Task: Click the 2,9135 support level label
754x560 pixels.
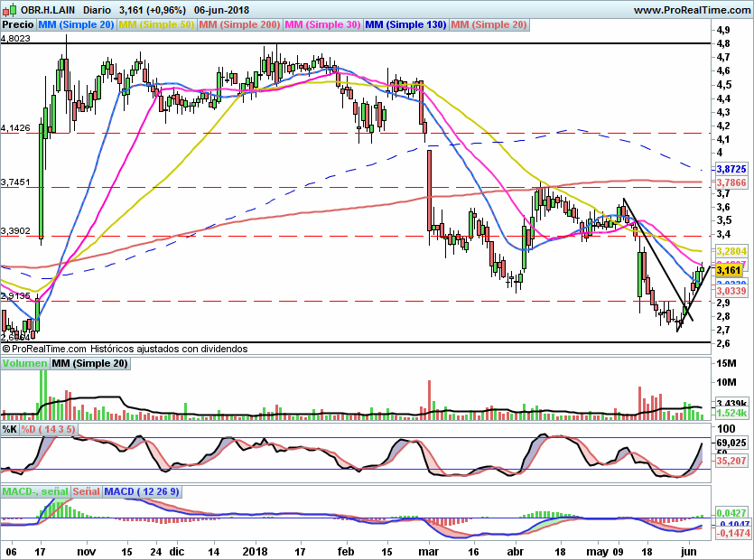Action: point(15,296)
